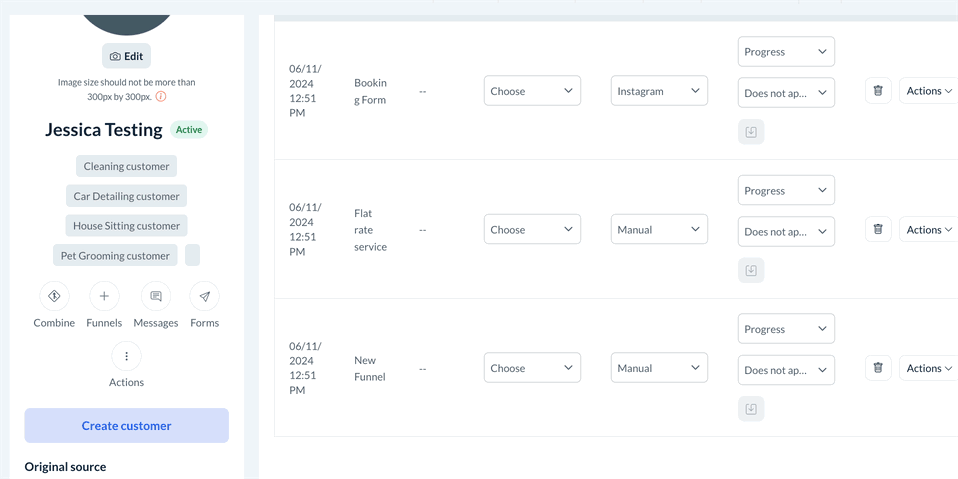Select the Pet Grooming customer tag
This screenshot has width=958, height=479.
tap(115, 256)
